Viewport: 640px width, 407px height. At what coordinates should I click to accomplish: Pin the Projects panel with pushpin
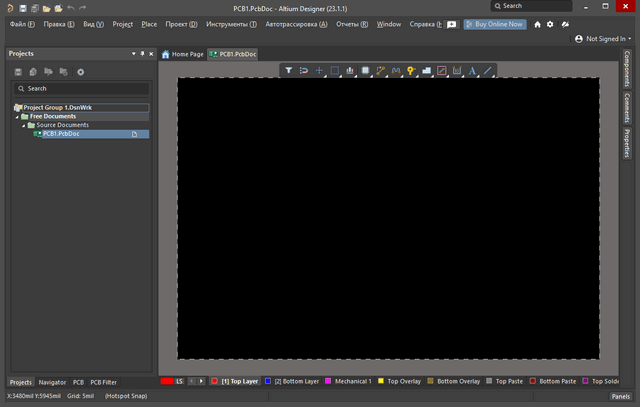click(141, 53)
